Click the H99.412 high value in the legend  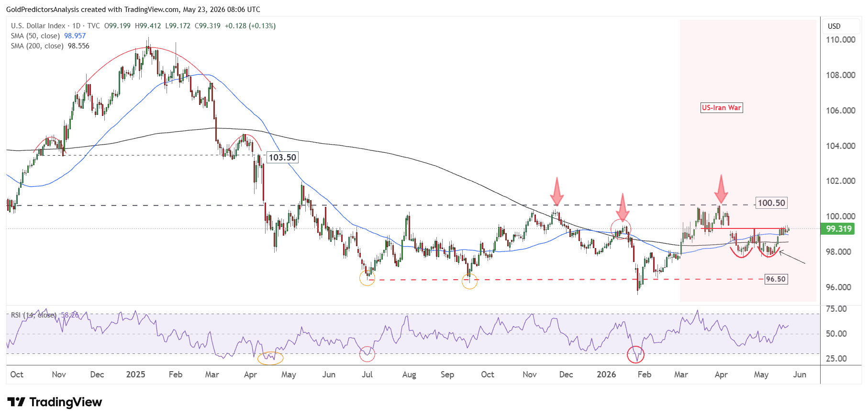pyautogui.click(x=148, y=26)
